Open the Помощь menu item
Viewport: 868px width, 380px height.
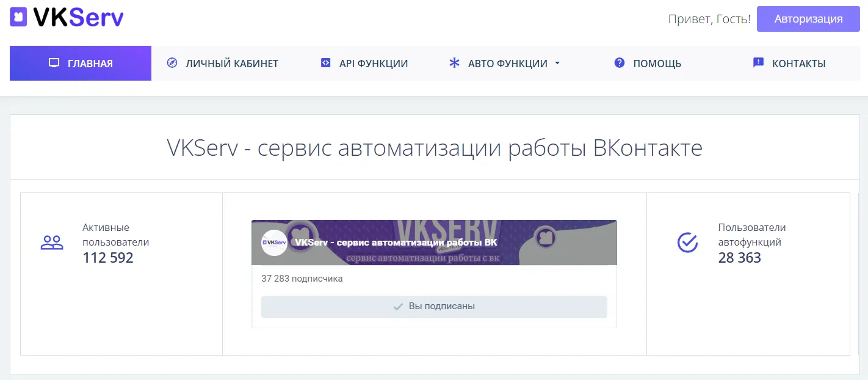pyautogui.click(x=647, y=63)
